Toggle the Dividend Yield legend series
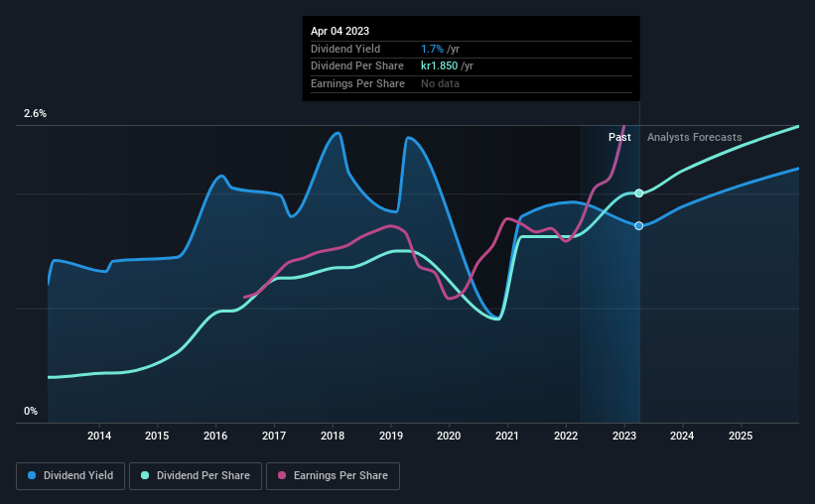The height and width of the screenshot is (504, 815). 70,475
